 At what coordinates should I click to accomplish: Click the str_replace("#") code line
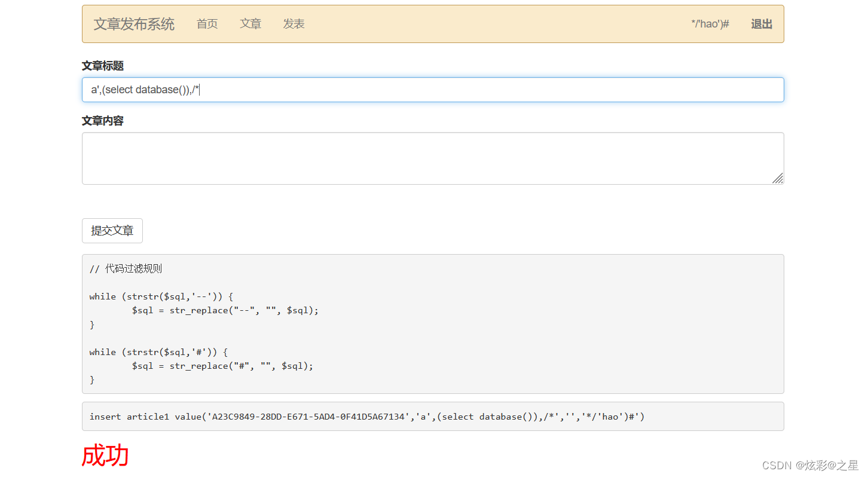(222, 366)
